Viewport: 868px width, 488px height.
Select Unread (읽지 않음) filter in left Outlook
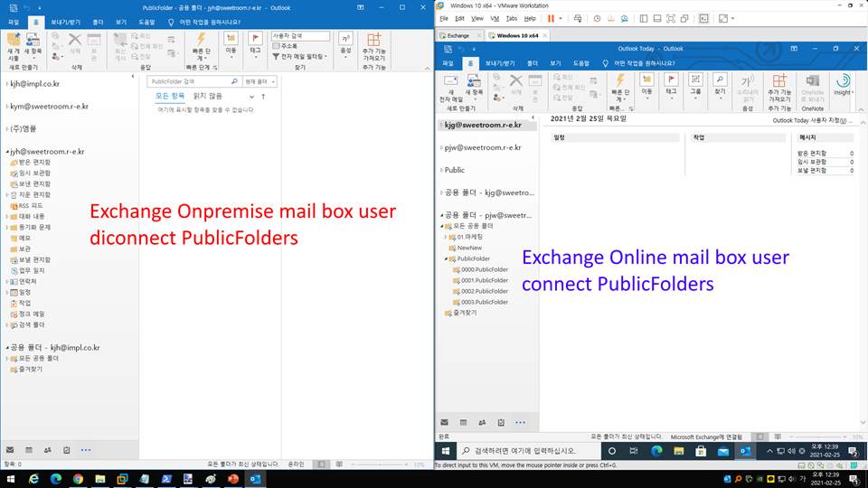(208, 96)
